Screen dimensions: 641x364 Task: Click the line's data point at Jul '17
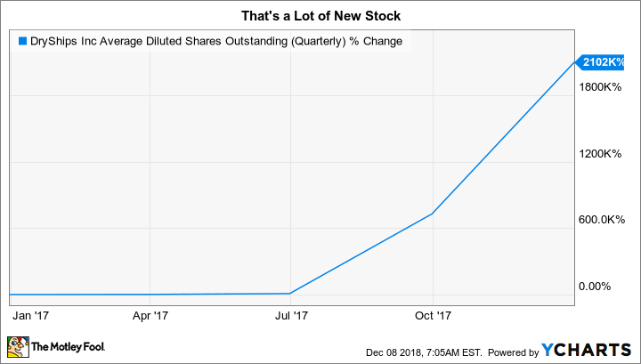pos(290,293)
